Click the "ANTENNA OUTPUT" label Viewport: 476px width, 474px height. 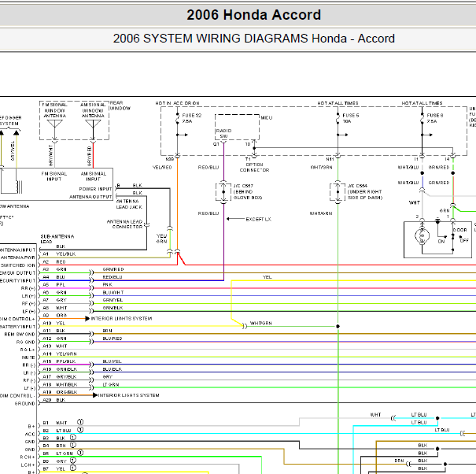90,197
